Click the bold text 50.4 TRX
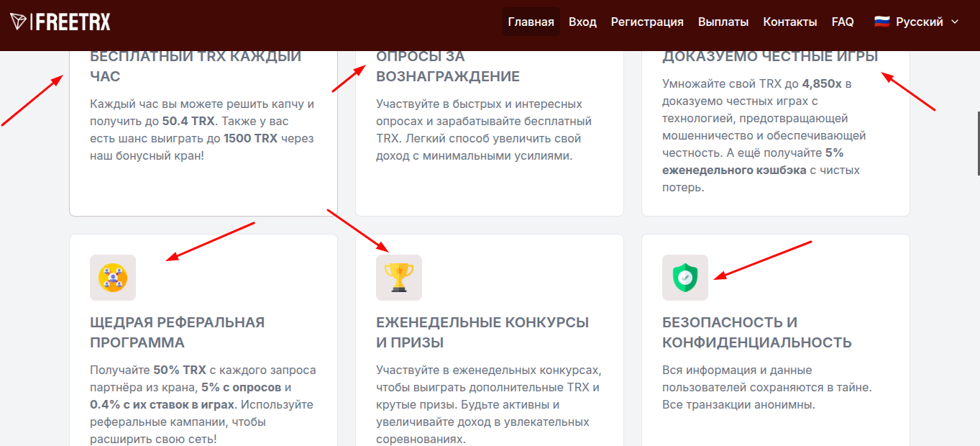This screenshot has width=980, height=446. point(188,121)
